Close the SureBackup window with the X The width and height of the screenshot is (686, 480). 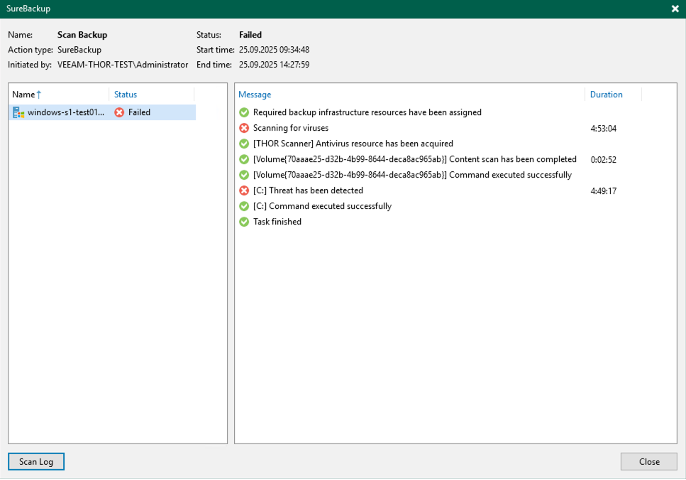pos(674,8)
